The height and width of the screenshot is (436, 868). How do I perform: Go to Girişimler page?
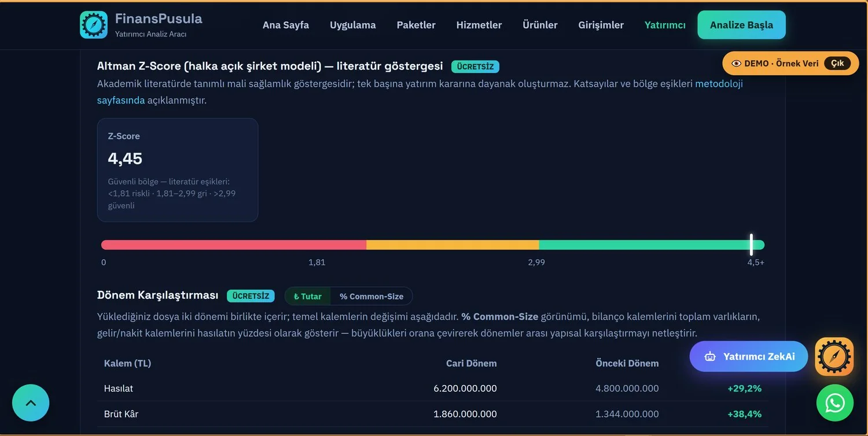(x=601, y=25)
